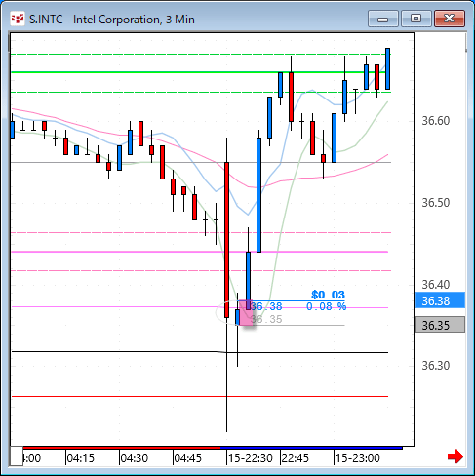Viewport: 475px width, 476px height.
Task: Click the 22:45 time axis label
Action: tap(295, 458)
